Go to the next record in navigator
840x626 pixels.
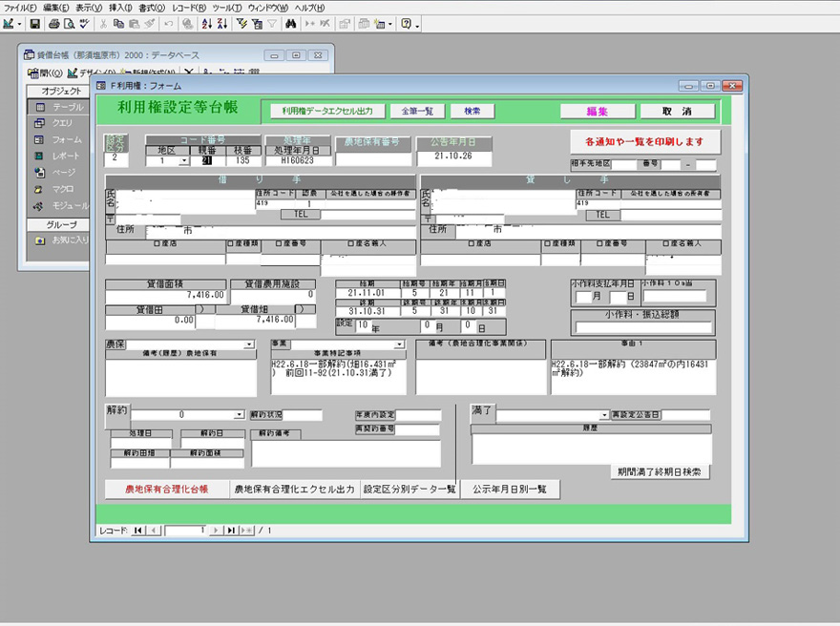[x=216, y=530]
